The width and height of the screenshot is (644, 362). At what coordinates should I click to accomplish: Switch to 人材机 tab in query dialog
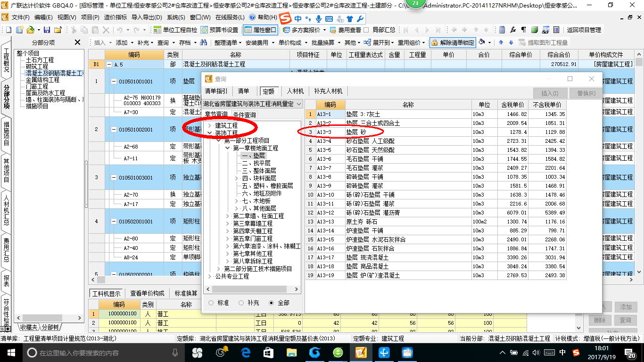(295, 91)
